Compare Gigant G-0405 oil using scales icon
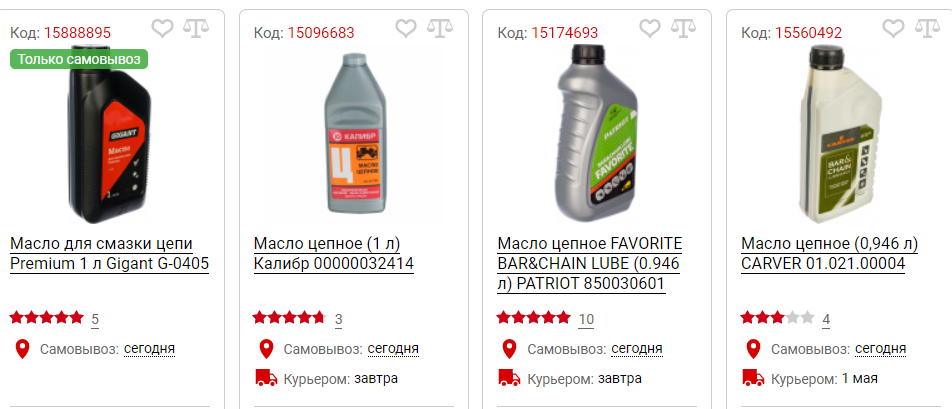 [196, 28]
